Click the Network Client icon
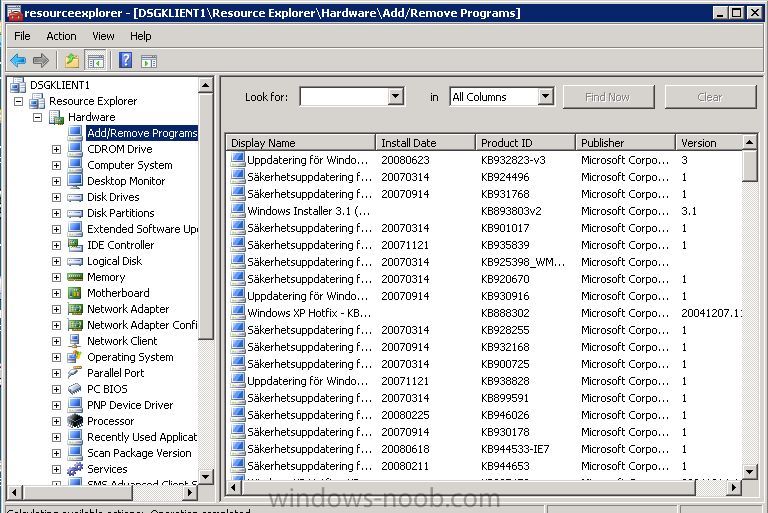 pos(75,341)
